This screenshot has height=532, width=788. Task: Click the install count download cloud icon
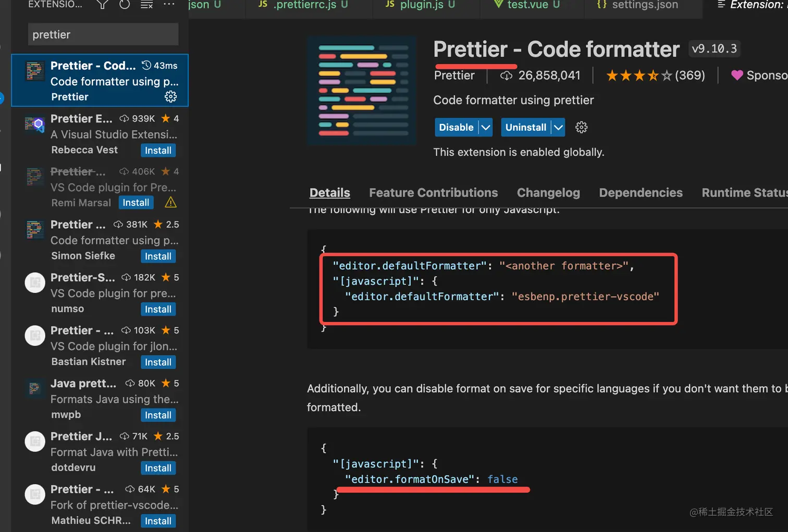coord(506,76)
